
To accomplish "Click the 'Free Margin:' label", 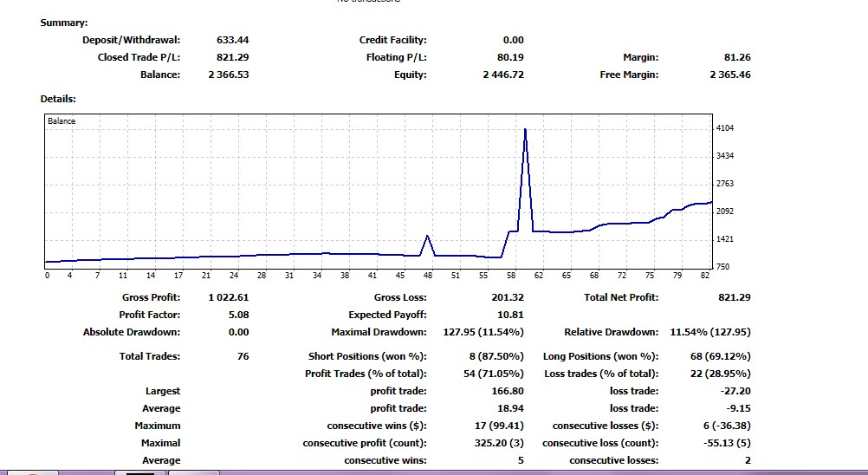I will [x=630, y=75].
